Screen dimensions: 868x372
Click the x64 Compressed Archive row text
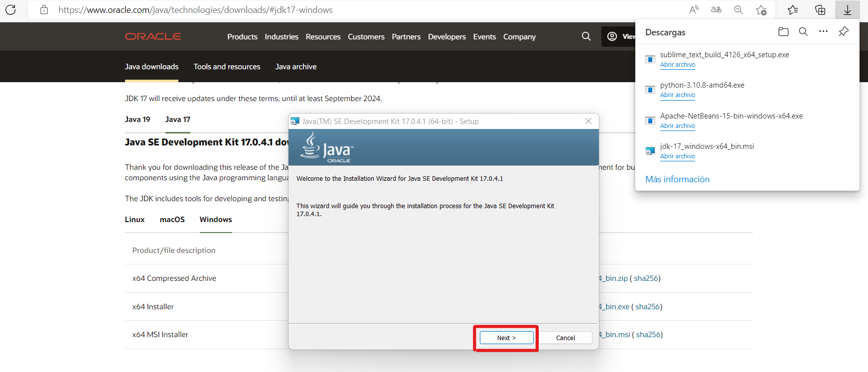(x=174, y=278)
